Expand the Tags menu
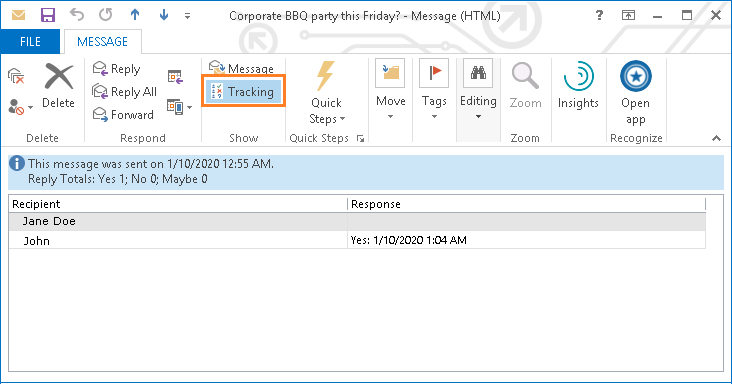 click(434, 90)
